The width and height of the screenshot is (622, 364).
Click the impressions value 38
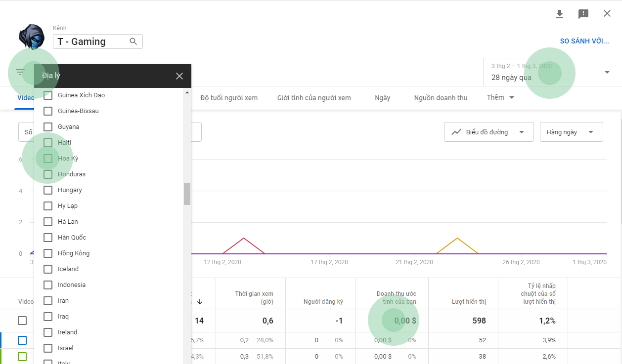[x=482, y=356]
